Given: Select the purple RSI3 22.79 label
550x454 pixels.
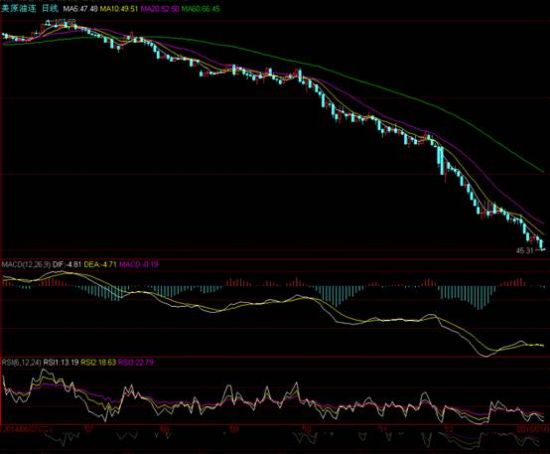Looking at the screenshot, I should [135, 362].
